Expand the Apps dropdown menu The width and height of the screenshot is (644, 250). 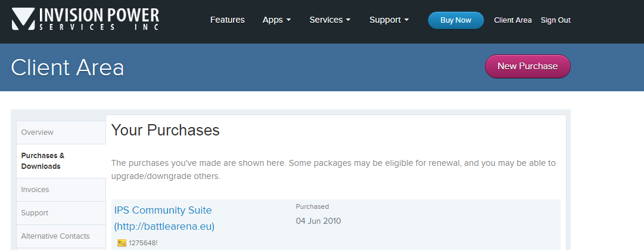[276, 20]
